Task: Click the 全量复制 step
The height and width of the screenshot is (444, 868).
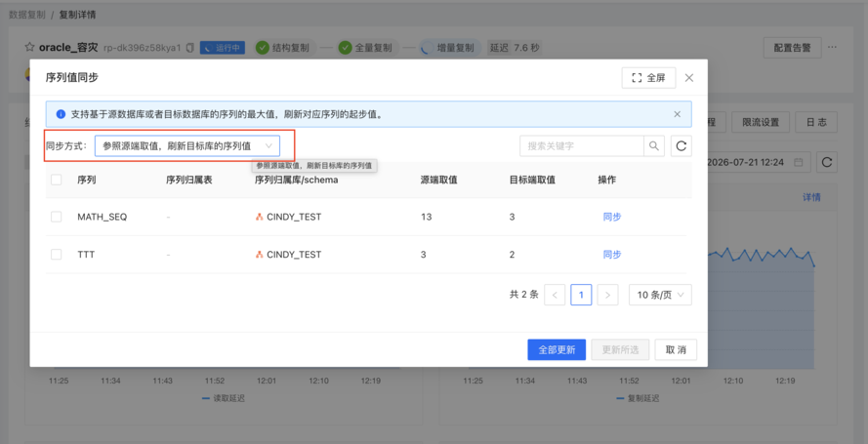Action: click(x=367, y=48)
